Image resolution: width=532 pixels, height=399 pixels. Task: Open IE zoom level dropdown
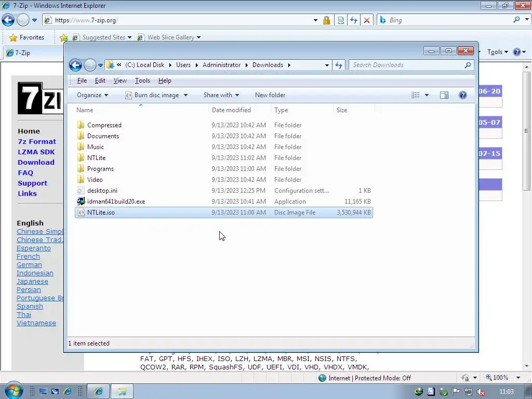pos(518,378)
